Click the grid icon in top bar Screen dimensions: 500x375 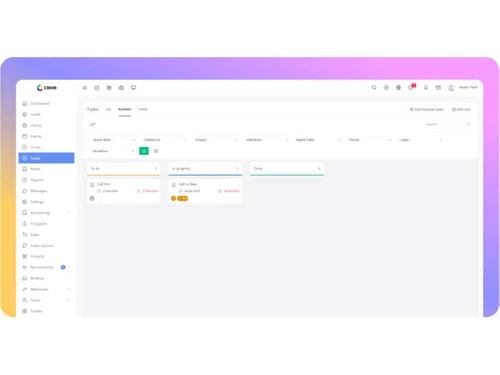[x=109, y=88]
